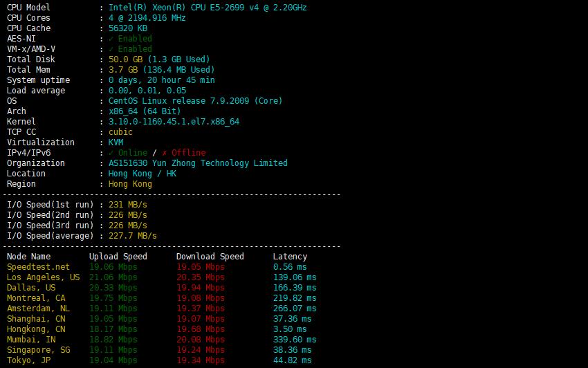Viewport: 588px width, 368px height.
Task: Click the Download Speed column header
Action: pos(210,257)
